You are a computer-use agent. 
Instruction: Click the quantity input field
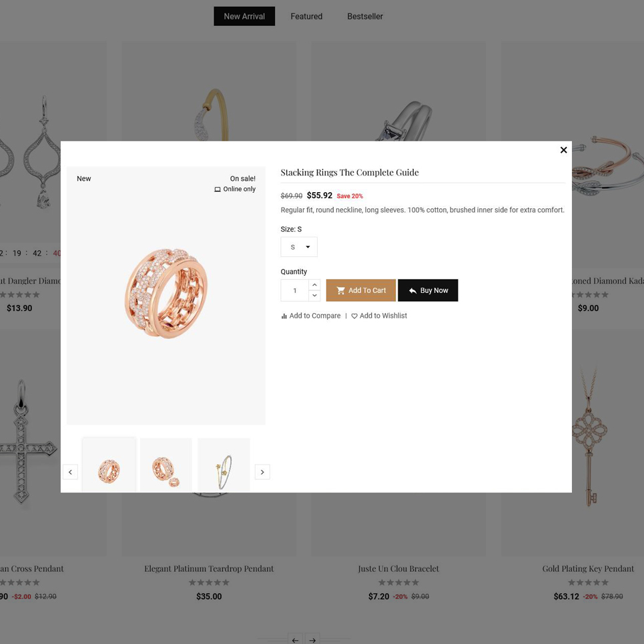point(294,290)
